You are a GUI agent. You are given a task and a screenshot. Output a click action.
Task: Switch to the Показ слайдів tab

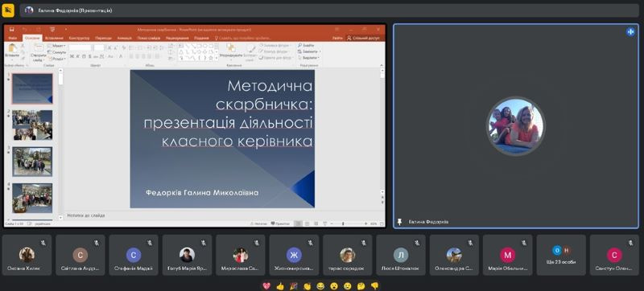coord(148,38)
